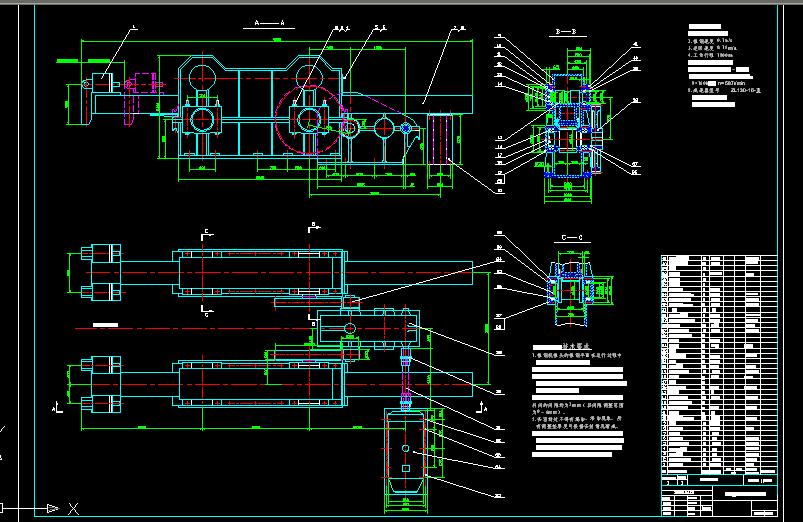Viewport: 803px width, 522px height.
Task: Click the magenta coupling shaft above motor
Action: [407, 380]
